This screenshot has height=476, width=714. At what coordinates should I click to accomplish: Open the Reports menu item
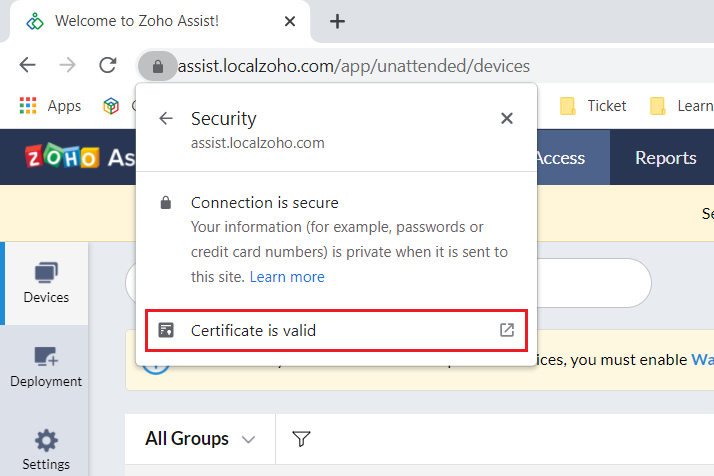(x=665, y=158)
